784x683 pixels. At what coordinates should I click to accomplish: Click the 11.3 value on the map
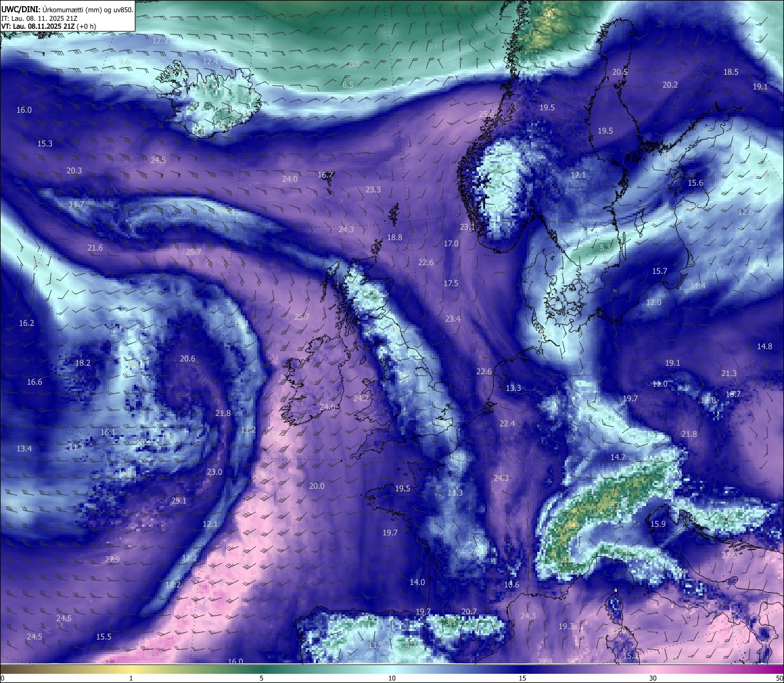pos(455,493)
